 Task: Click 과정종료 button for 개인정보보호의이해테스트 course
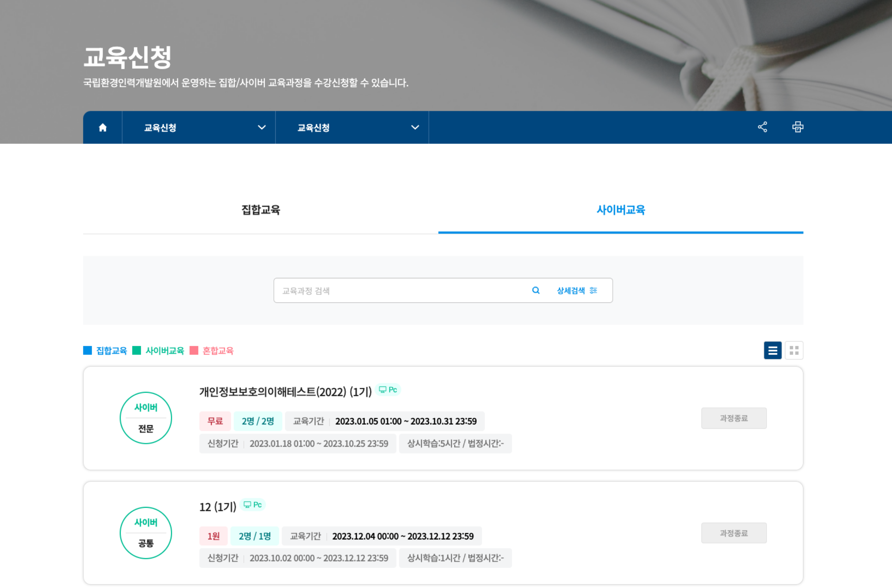[734, 418]
